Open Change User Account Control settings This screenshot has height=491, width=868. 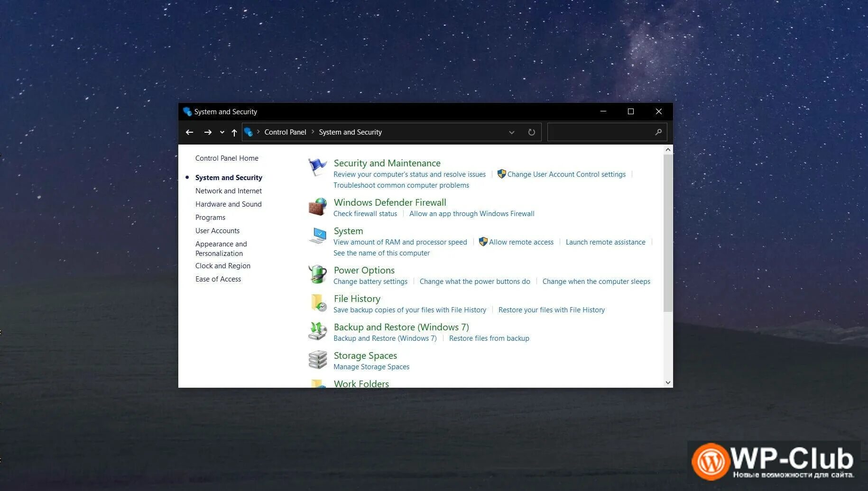coord(566,174)
